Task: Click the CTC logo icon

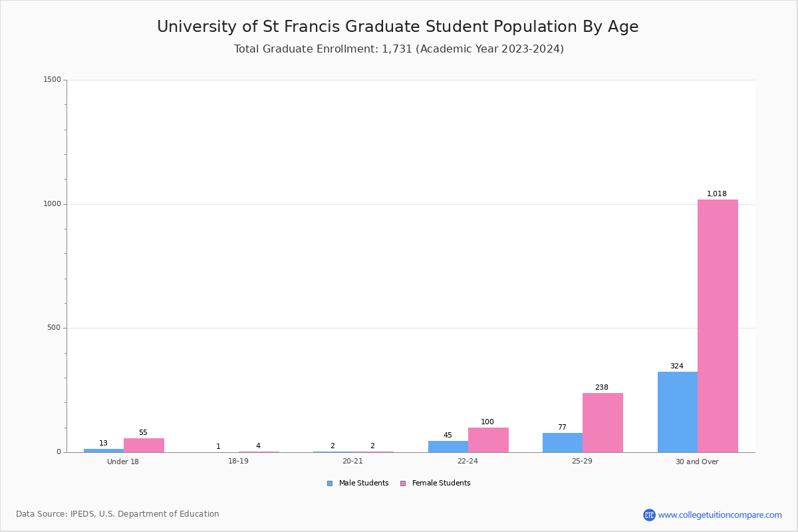Action: click(x=649, y=515)
